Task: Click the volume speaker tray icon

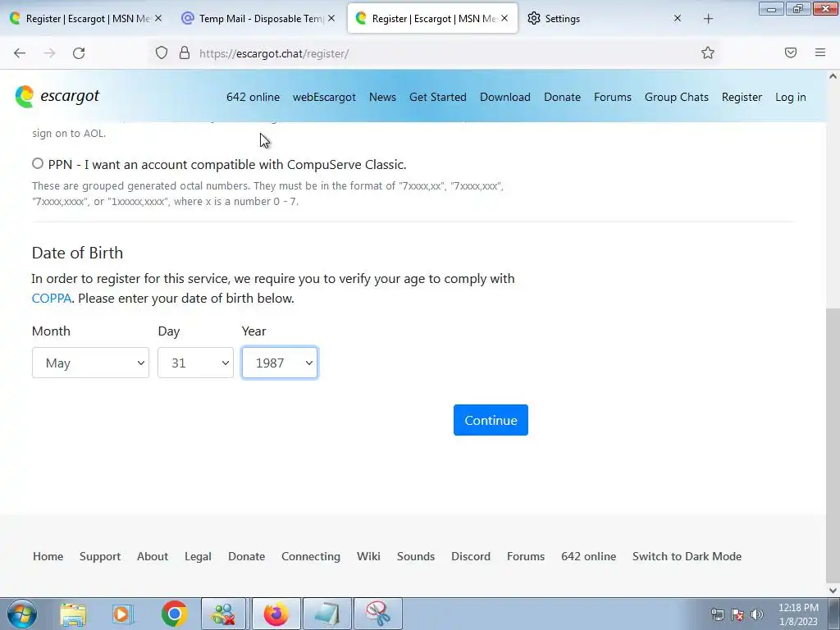Action: coord(757,614)
